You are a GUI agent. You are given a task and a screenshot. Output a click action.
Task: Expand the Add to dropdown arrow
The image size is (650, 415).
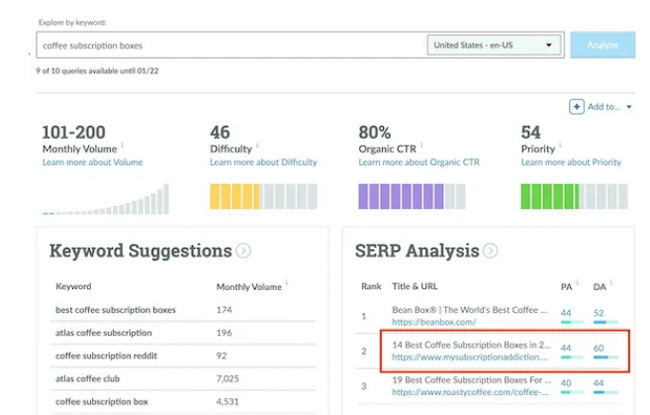coord(629,107)
